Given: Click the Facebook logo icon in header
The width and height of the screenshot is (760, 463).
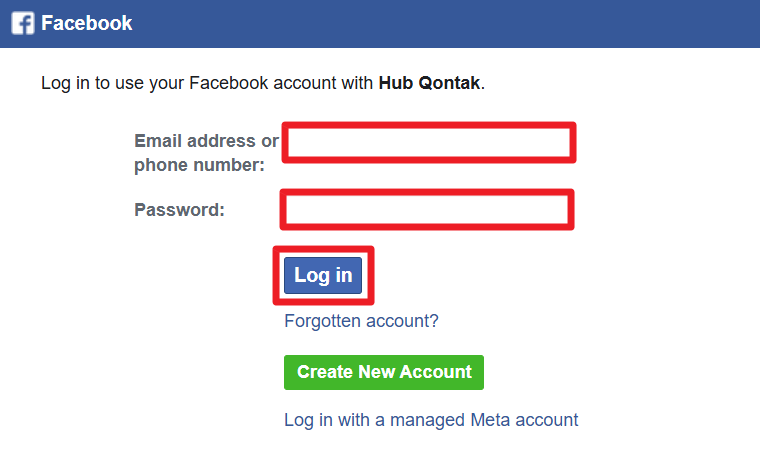Looking at the screenshot, I should (x=23, y=23).
